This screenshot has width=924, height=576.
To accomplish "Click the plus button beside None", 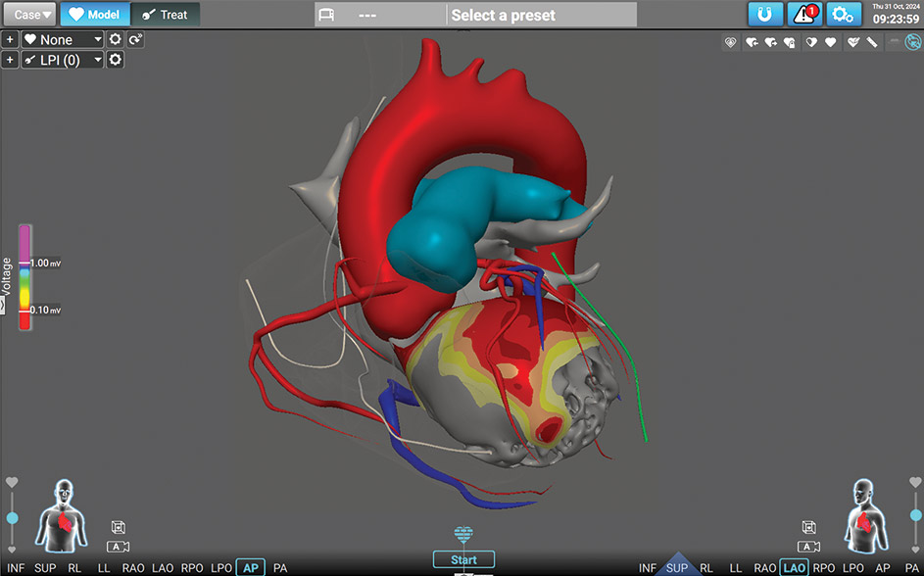I will click(x=10, y=39).
